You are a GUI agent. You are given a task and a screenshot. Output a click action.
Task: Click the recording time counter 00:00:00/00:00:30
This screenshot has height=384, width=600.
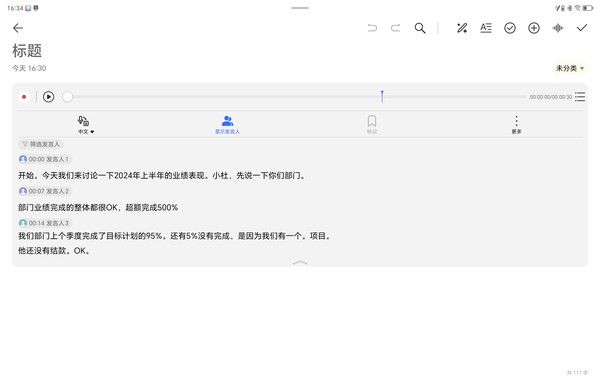pos(551,97)
